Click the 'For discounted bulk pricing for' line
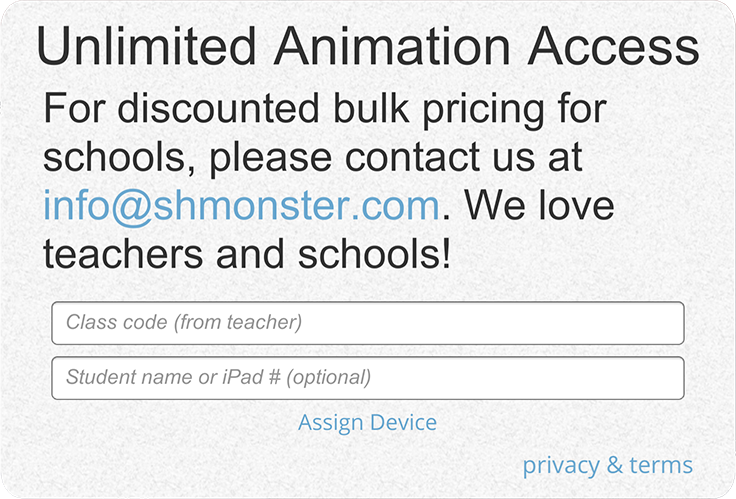 (x=325, y=108)
